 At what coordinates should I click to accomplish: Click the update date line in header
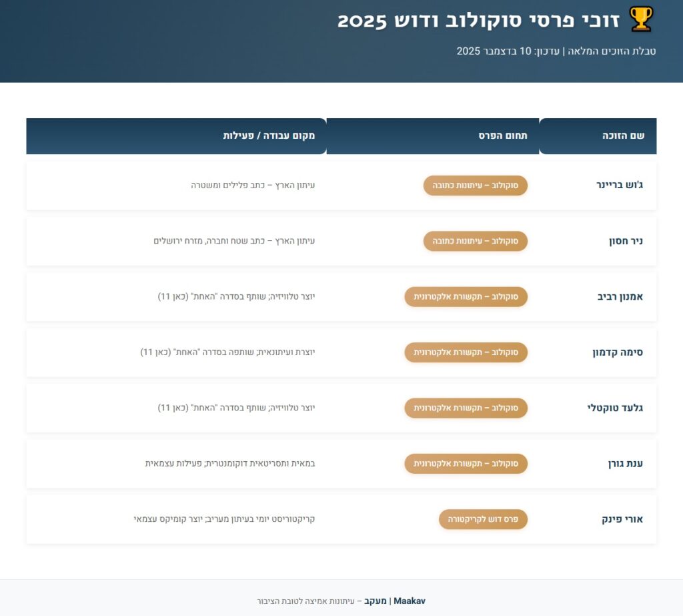556,51
